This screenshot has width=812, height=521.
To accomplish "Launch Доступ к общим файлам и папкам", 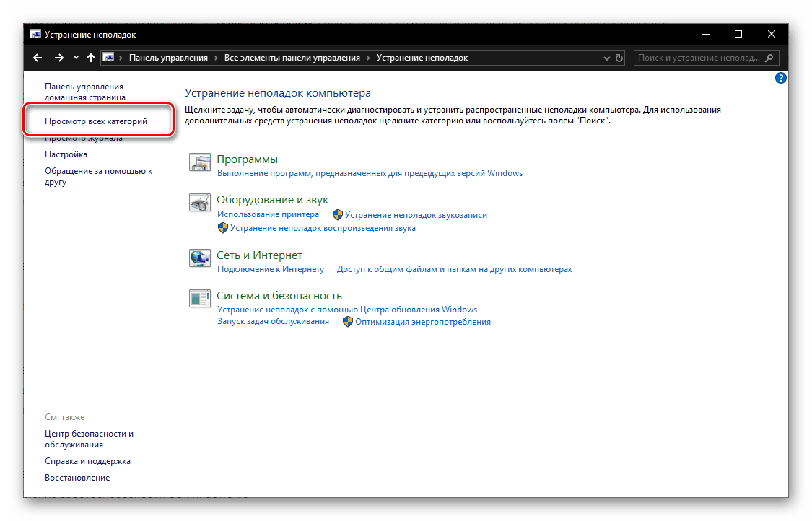I will click(454, 269).
